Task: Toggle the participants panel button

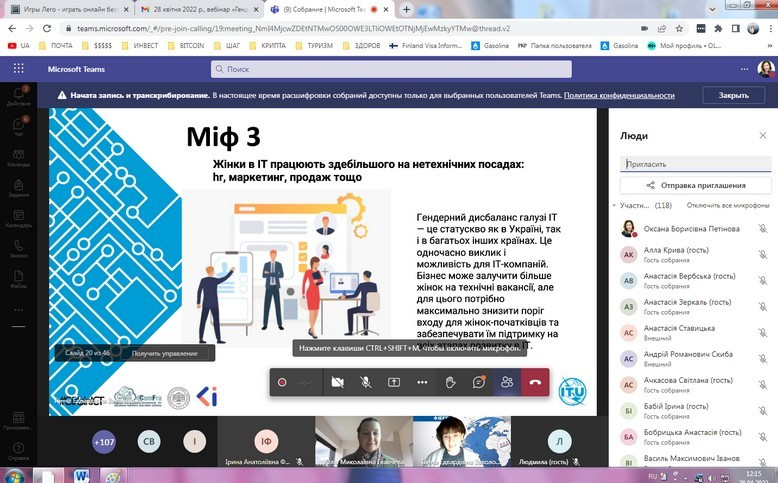Action: pyautogui.click(x=507, y=382)
